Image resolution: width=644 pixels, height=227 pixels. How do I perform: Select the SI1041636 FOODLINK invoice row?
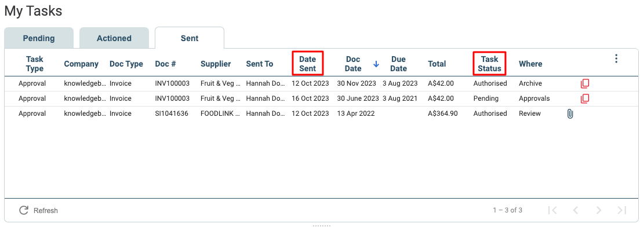point(322,113)
